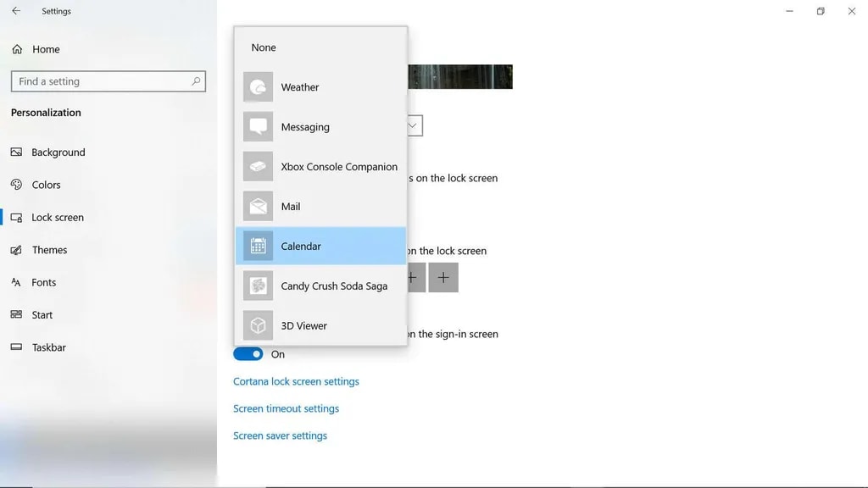Viewport: 868px width, 488px height.
Task: Go to the Colors settings page
Action: pyautogui.click(x=46, y=185)
